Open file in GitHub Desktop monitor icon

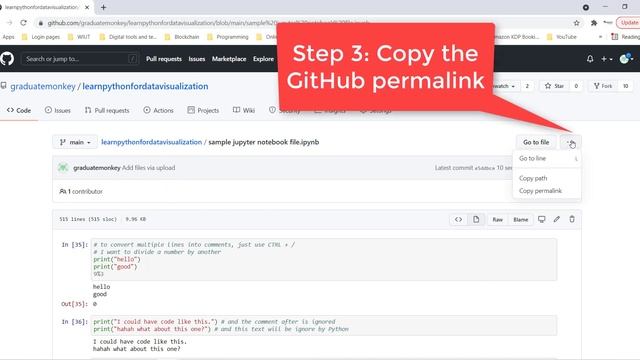542,219
